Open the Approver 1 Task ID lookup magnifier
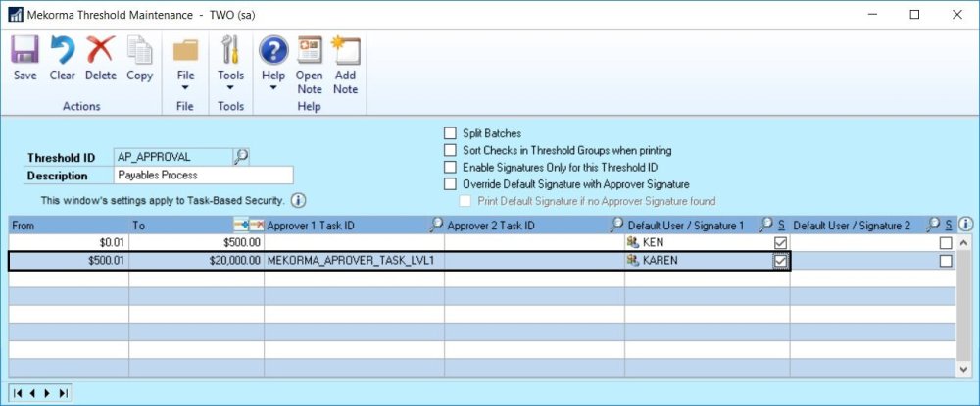The image size is (980, 406). pos(436,225)
